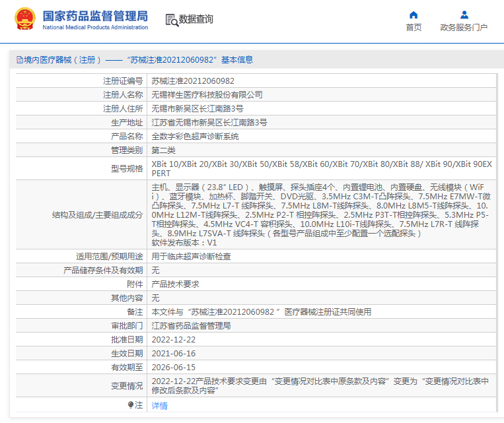
Task: Click the 政务服务门户 person icon
Action: tap(464, 15)
